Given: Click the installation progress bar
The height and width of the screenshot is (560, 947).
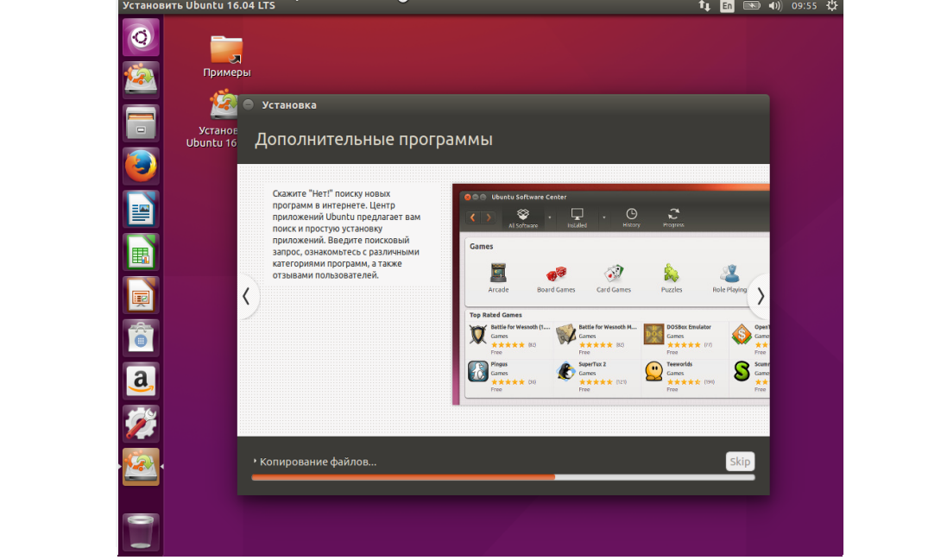Looking at the screenshot, I should [x=502, y=477].
